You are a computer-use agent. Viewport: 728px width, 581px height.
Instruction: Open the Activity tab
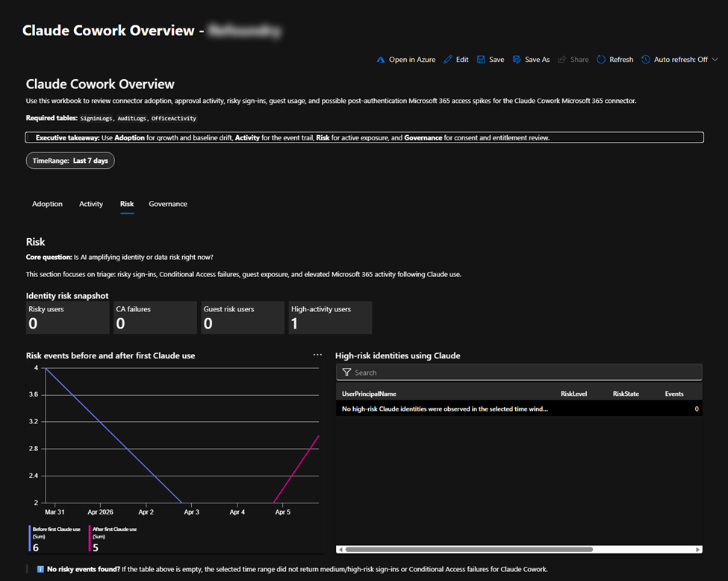click(x=91, y=204)
